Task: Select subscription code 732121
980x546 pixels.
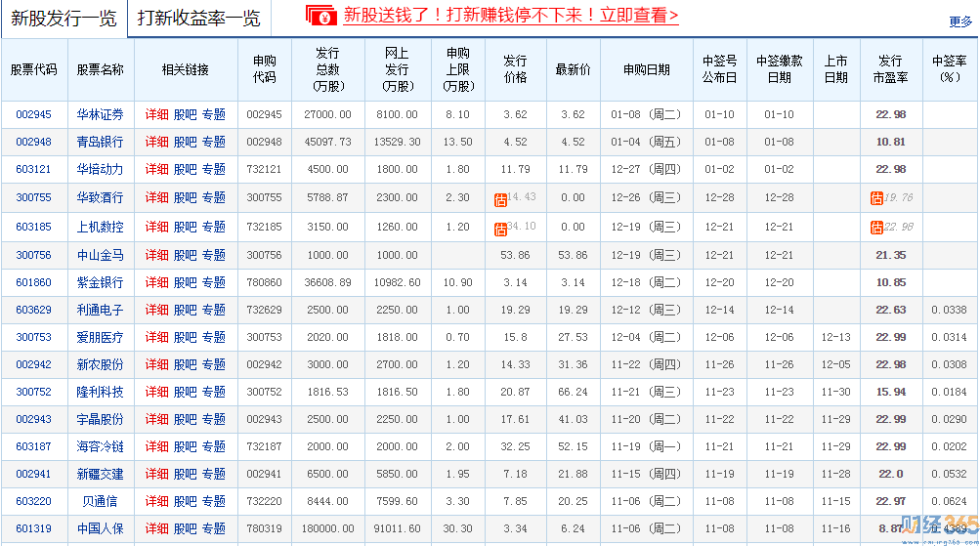Action: pos(265,169)
